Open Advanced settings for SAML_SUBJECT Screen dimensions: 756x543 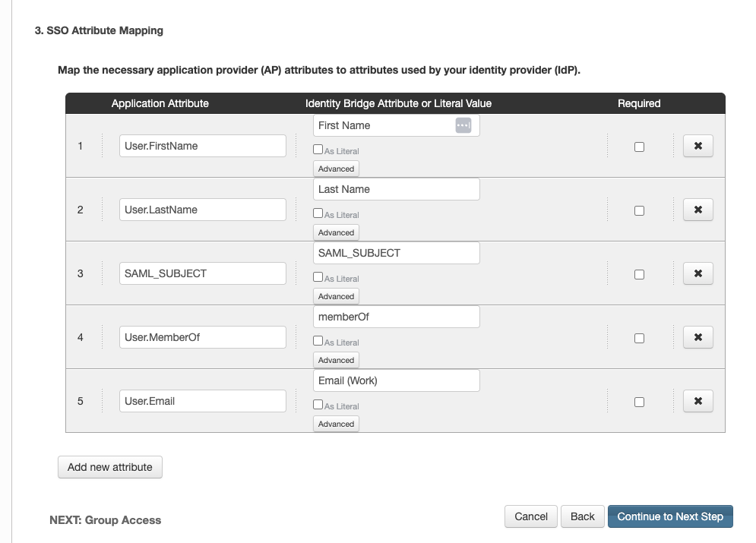pos(336,296)
